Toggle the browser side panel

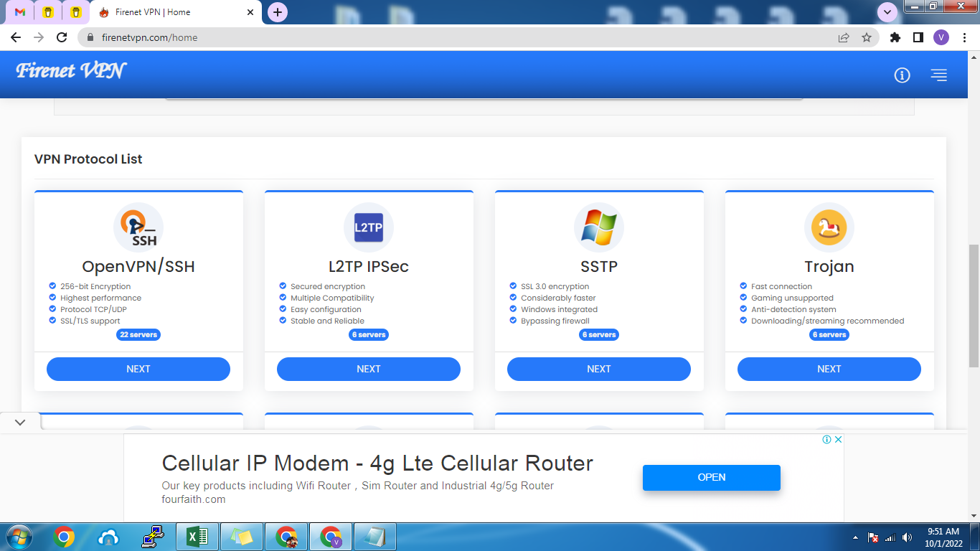(918, 37)
